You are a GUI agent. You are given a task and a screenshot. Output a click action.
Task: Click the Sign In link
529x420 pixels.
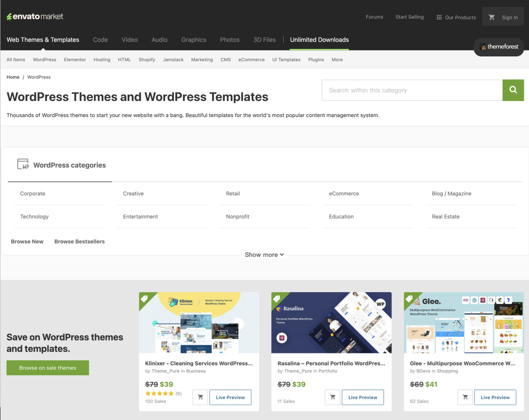[510, 17]
